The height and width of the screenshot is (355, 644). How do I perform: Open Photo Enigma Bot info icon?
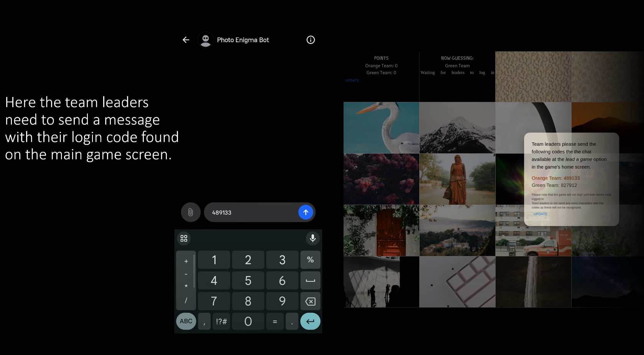[x=311, y=40]
